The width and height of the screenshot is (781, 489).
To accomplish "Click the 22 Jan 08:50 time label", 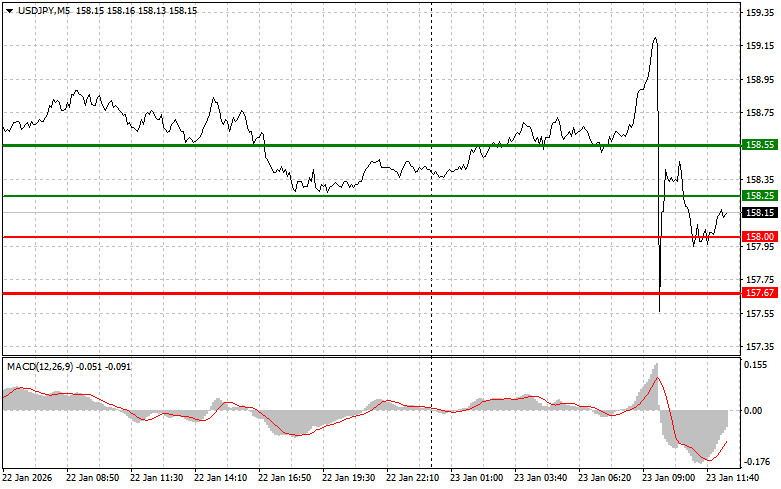I will [93, 478].
